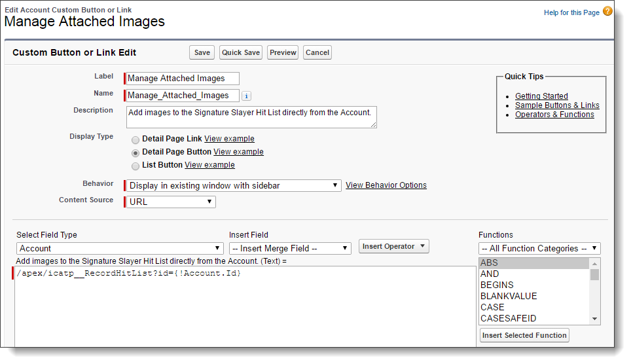This screenshot has height=364, width=631.
Task: Expand the All Function Categories dropdown
Action: (x=539, y=248)
